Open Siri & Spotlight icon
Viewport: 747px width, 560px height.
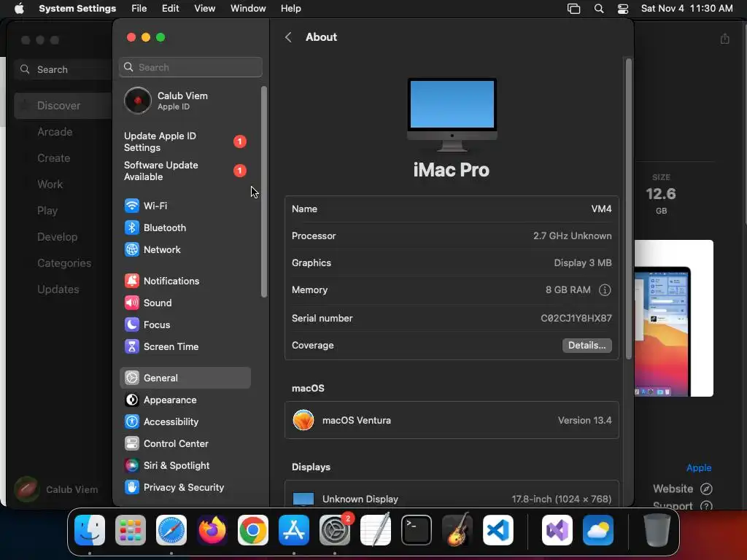click(x=131, y=466)
